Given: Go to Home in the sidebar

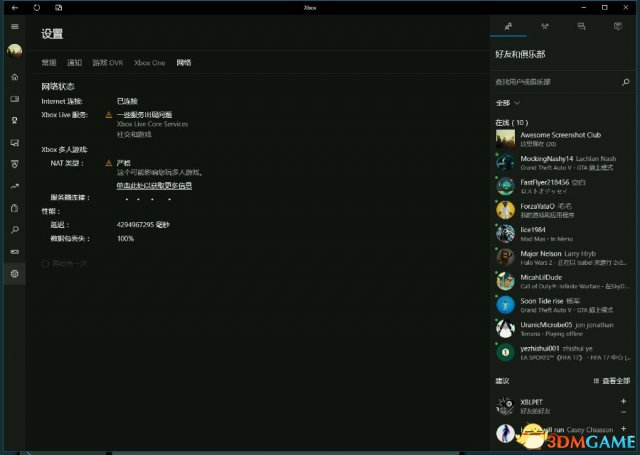Looking at the screenshot, I should pos(15,77).
